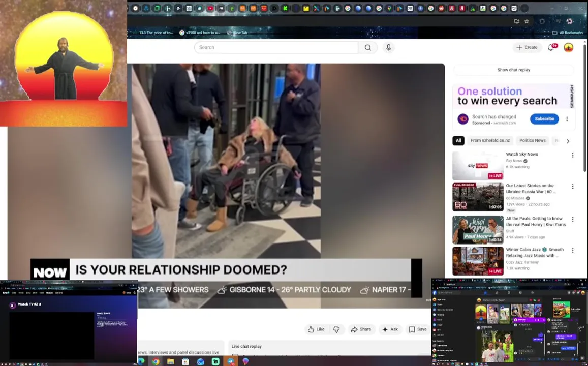This screenshot has width=588, height=366.
Task: Open bookmark x3500 m4 how to u...
Action: click(x=200, y=33)
